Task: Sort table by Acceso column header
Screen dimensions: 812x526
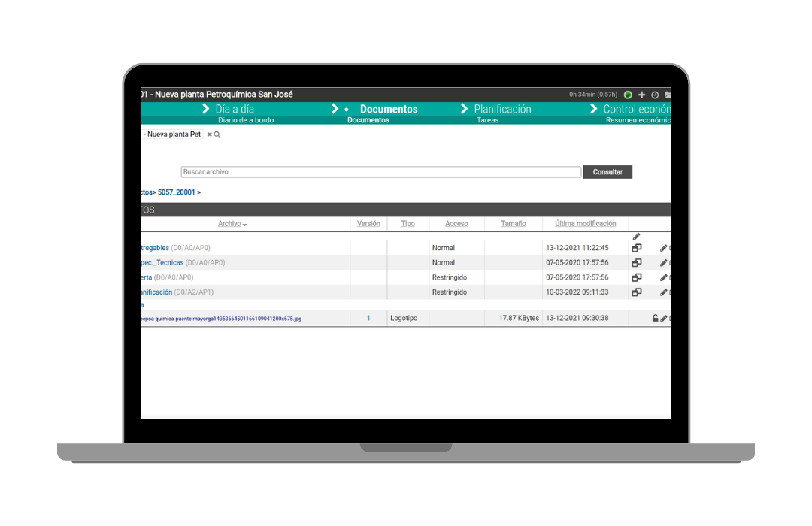Action: [456, 223]
